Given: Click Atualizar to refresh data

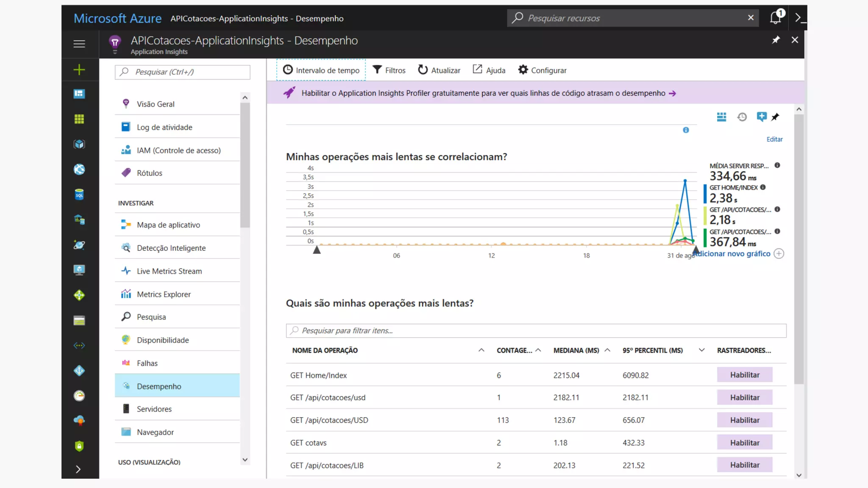Looking at the screenshot, I should pos(439,70).
